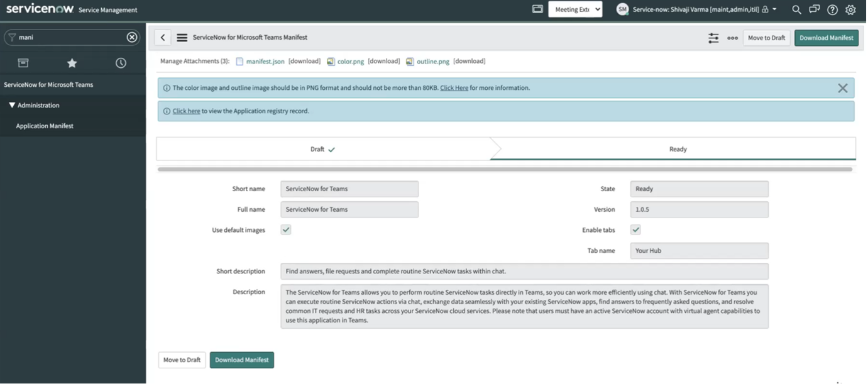868x386 pixels.
Task: Open the Application registry record link
Action: pos(186,111)
